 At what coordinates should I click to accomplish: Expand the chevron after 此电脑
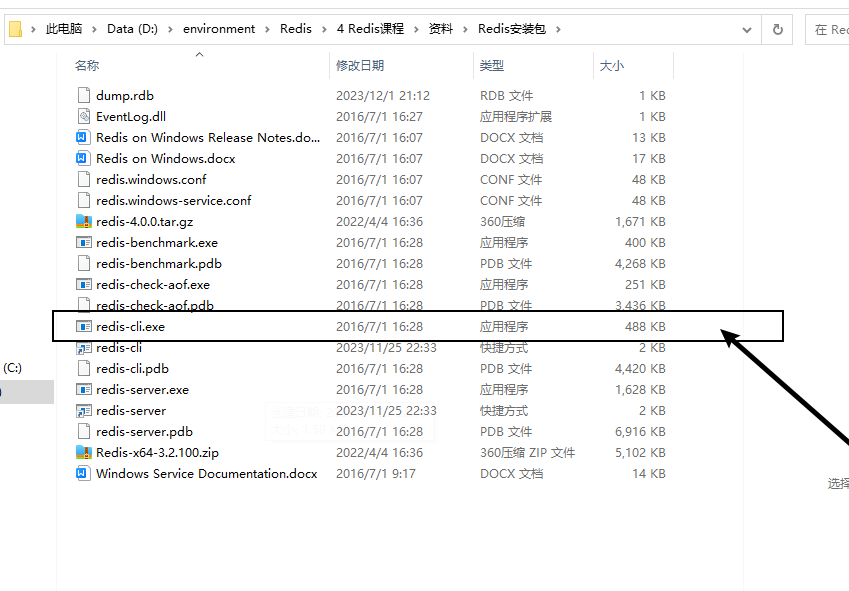coord(94,29)
